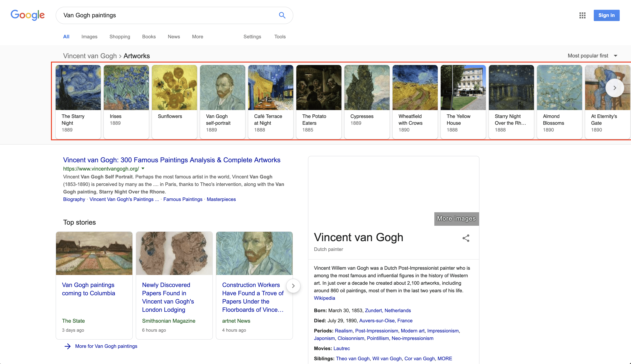The height and width of the screenshot is (364, 631).
Task: Select the All tab
Action: [66, 36]
